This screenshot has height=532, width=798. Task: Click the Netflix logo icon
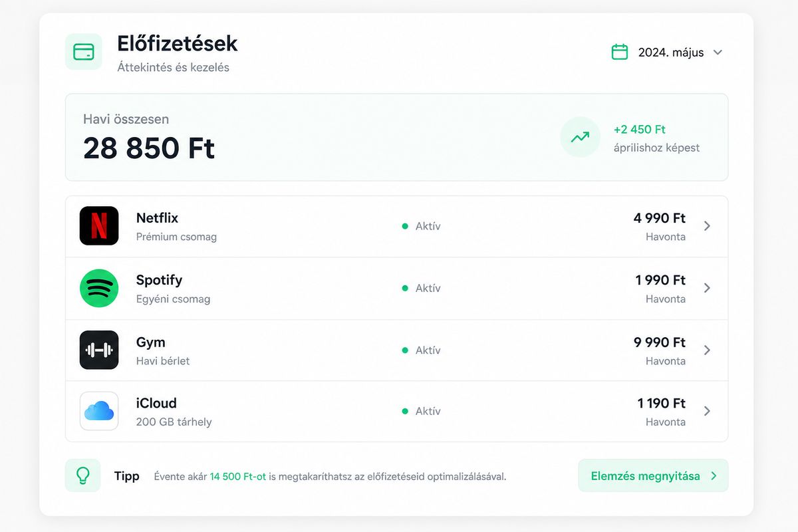click(x=99, y=226)
